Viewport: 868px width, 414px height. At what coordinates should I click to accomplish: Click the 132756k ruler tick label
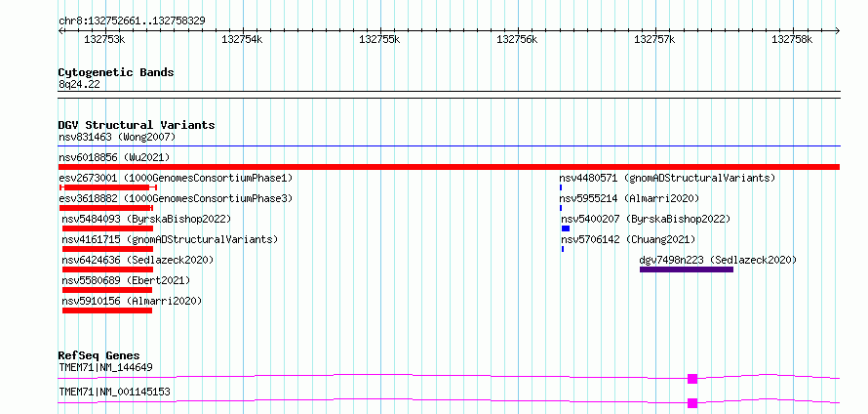[x=517, y=39]
